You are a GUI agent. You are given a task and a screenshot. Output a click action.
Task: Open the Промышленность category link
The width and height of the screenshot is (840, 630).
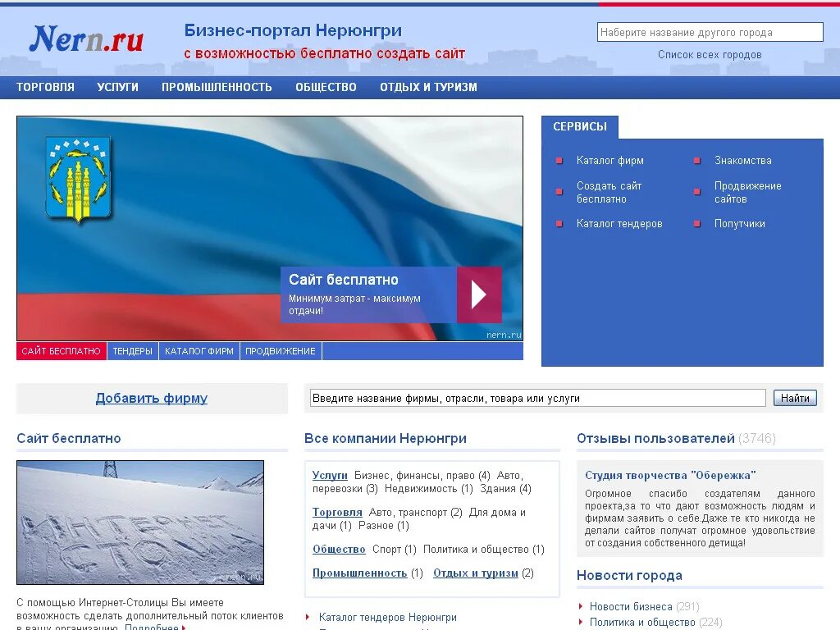[x=360, y=573]
